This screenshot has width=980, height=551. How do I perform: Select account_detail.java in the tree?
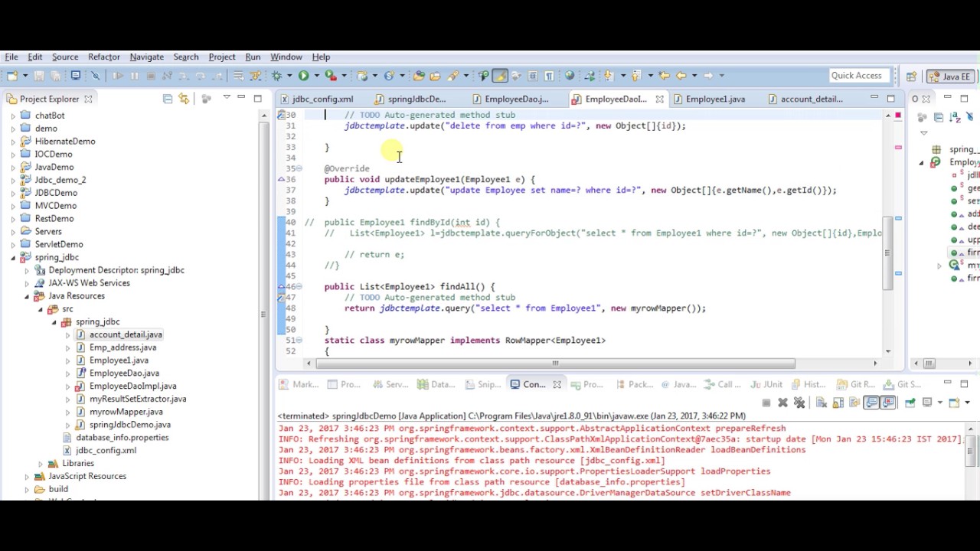(x=126, y=334)
